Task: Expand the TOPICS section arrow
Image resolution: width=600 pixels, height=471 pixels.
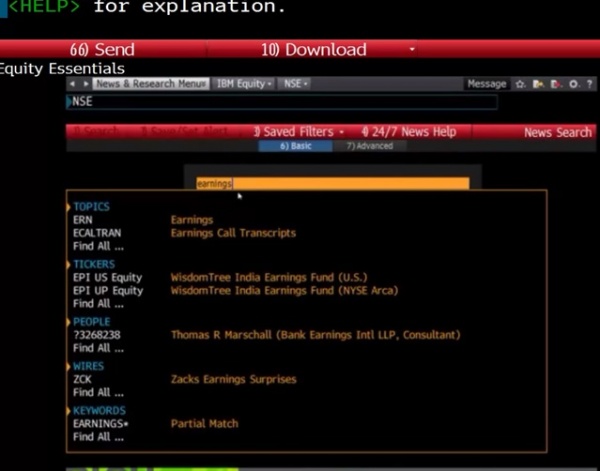Action: (x=68, y=207)
